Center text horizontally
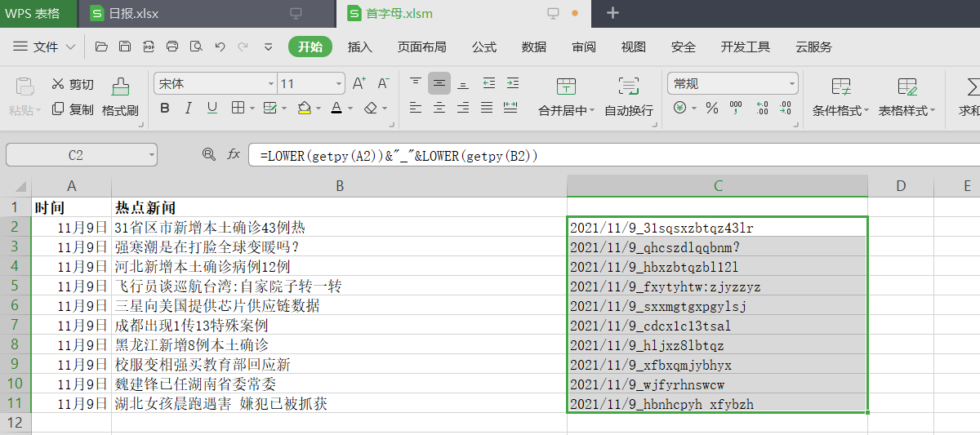Screen dimensions: 980x435 tap(439, 108)
